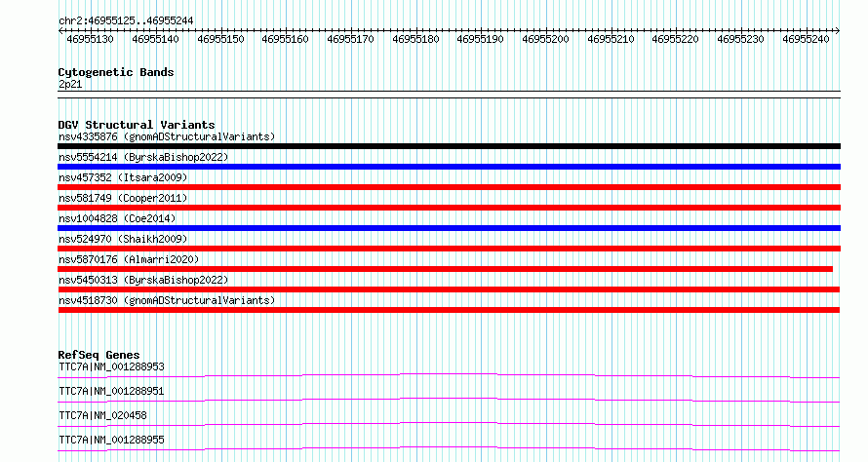868x462 pixels.
Task: Click ruler tick label 46955160
Action: (285, 39)
